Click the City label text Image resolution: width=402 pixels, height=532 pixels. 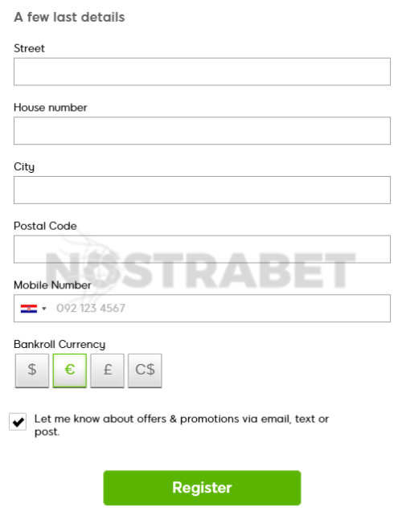click(x=24, y=167)
